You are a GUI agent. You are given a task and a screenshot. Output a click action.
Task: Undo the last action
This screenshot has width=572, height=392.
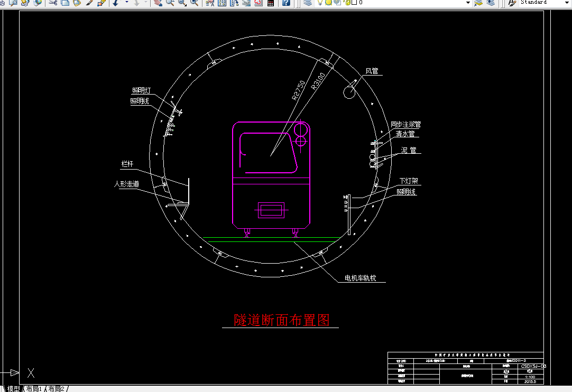(116, 3)
